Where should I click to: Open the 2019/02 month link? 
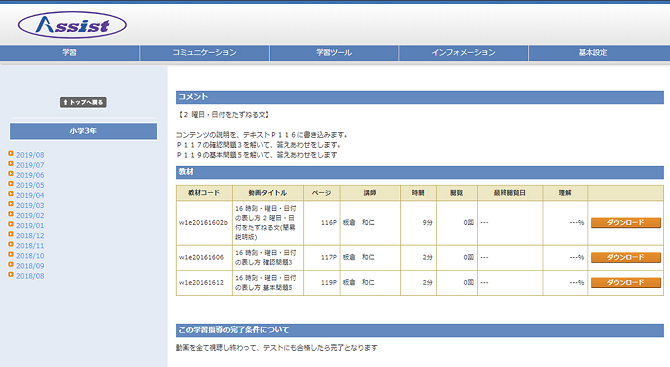click(x=30, y=215)
